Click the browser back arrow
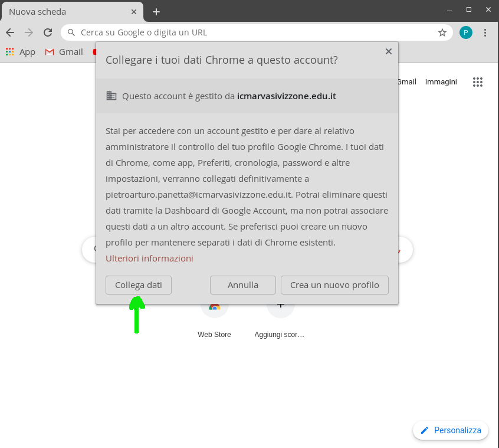 (10, 32)
